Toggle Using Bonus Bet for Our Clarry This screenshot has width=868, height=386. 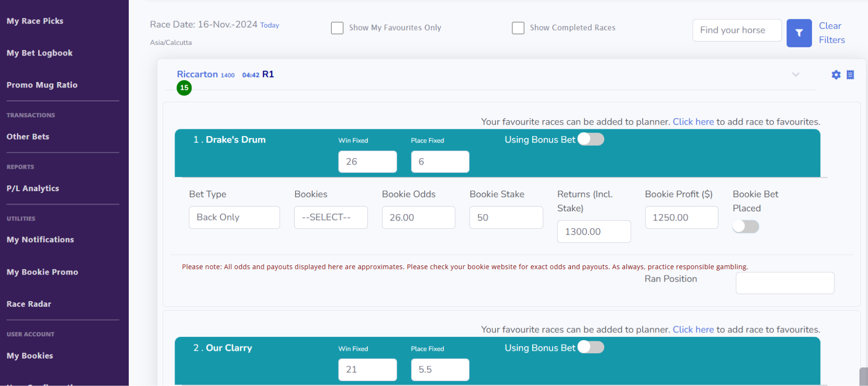[x=591, y=347]
